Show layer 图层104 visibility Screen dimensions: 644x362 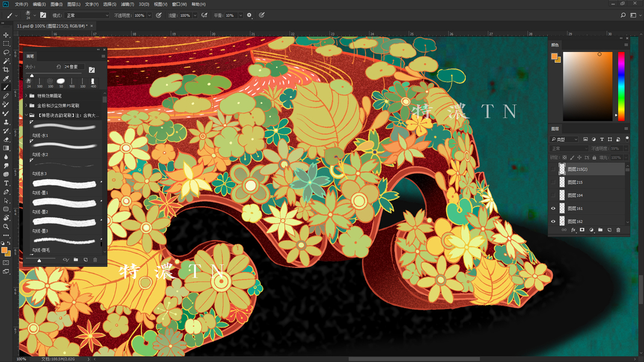553,195
